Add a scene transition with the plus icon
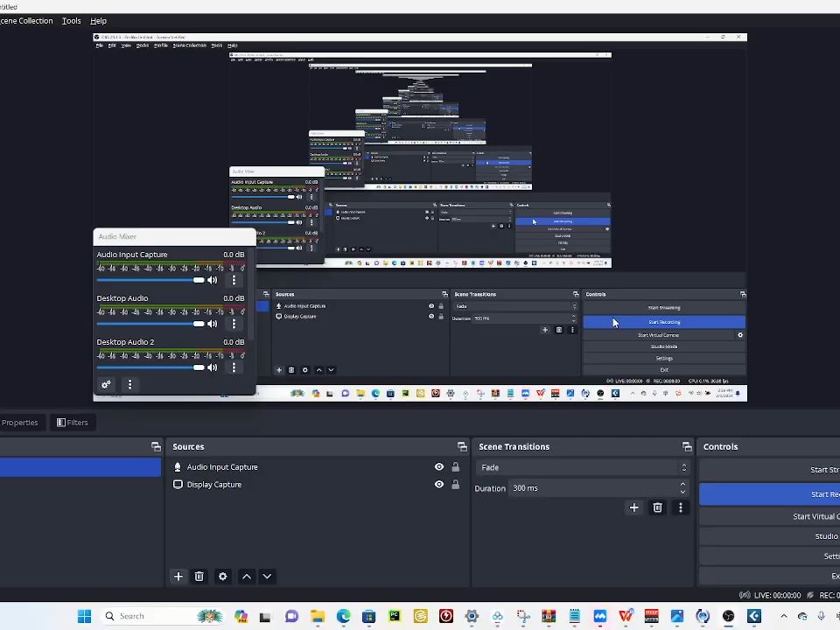The height and width of the screenshot is (630, 840). coord(633,507)
